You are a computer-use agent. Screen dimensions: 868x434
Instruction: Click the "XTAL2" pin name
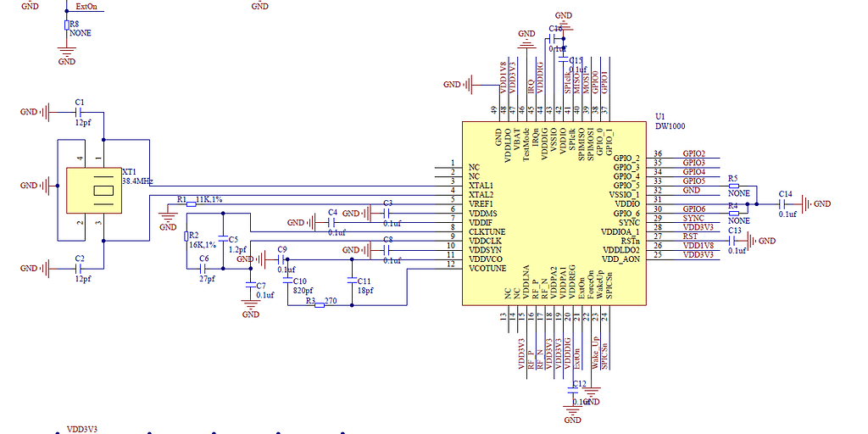tap(481, 195)
